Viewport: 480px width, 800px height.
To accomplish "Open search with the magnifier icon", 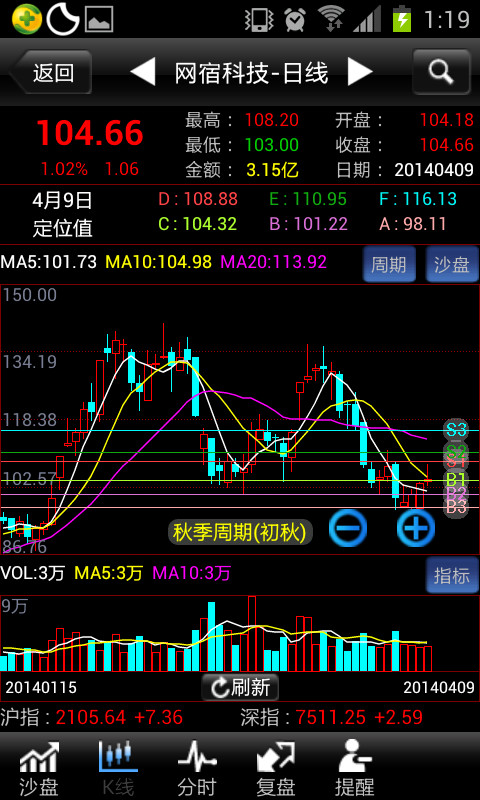I will pyautogui.click(x=441, y=72).
